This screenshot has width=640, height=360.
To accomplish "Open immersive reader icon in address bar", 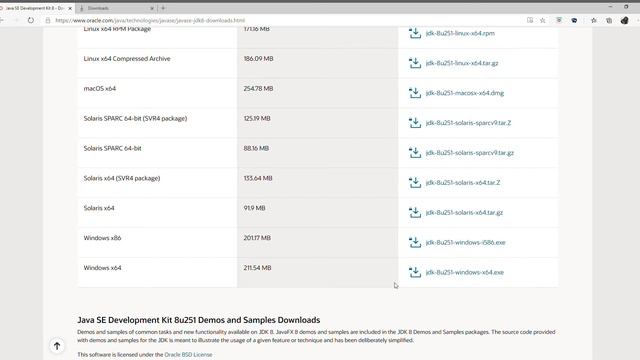I will coord(530,20).
